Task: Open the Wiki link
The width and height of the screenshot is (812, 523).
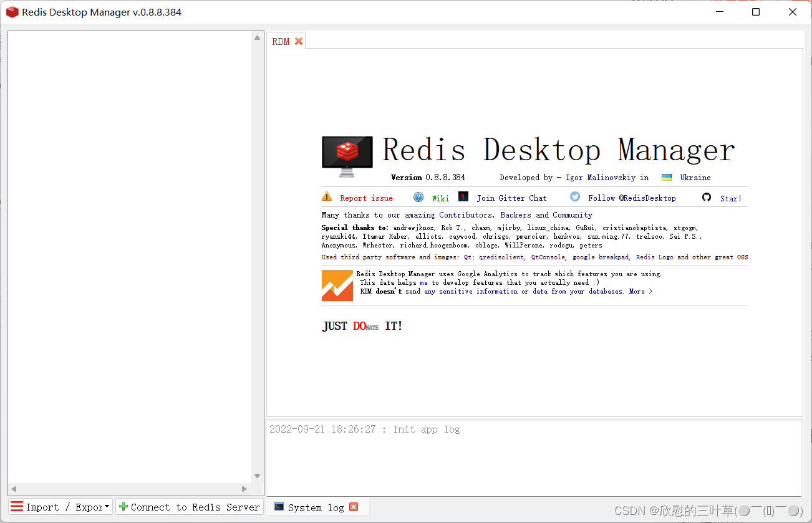Action: coord(440,198)
